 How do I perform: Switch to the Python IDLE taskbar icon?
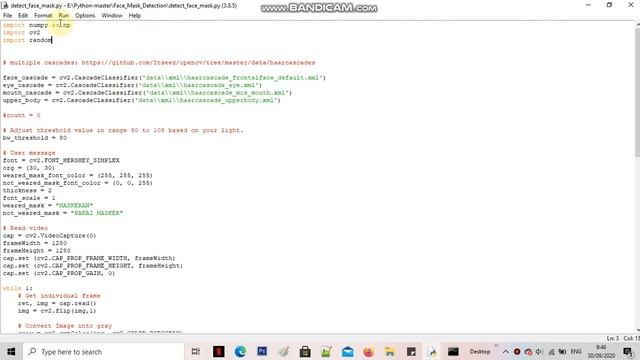pos(433,351)
